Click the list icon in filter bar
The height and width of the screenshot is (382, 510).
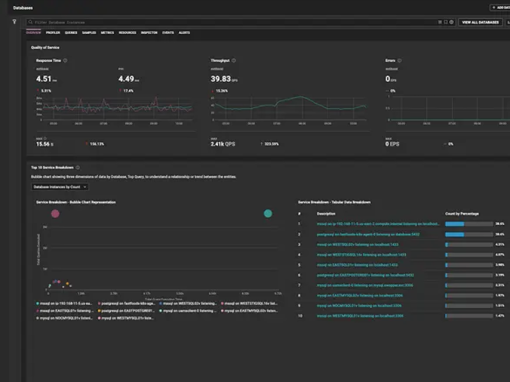click(x=440, y=22)
